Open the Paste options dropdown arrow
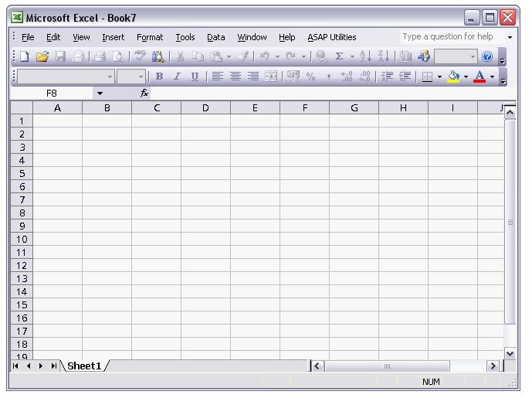The image size is (532, 398). point(229,56)
